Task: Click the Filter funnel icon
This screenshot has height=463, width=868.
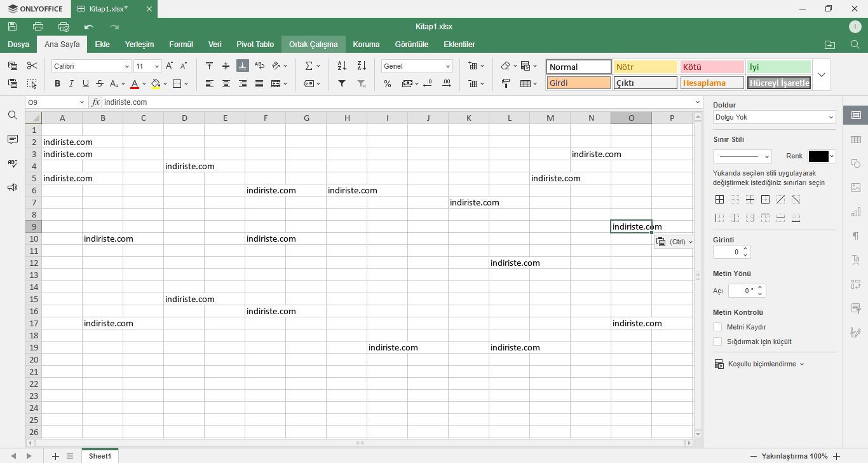Action: point(342,83)
